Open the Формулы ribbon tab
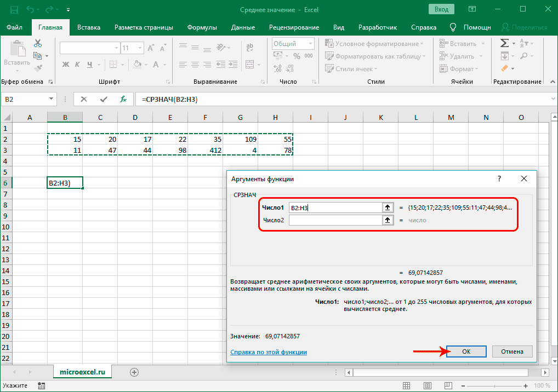558x392 pixels. coord(202,27)
